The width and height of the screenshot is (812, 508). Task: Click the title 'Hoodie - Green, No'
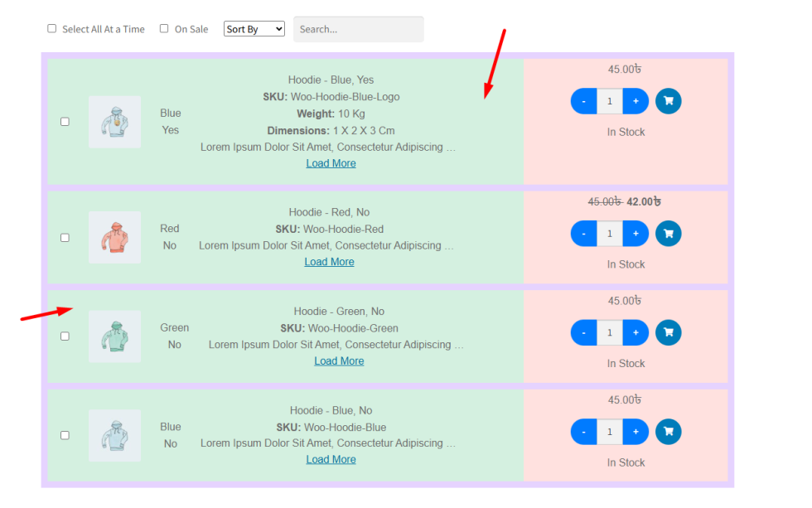(339, 312)
